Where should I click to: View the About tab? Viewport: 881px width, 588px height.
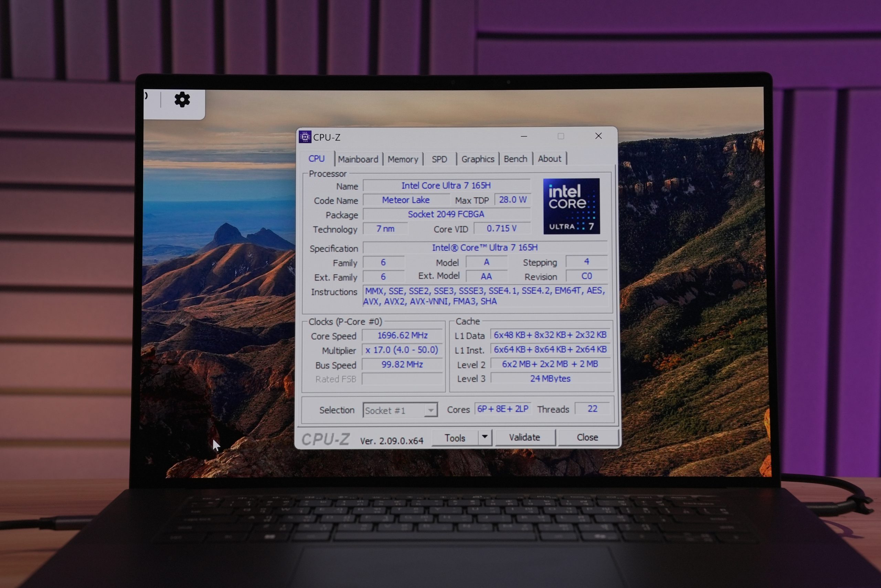click(x=549, y=159)
